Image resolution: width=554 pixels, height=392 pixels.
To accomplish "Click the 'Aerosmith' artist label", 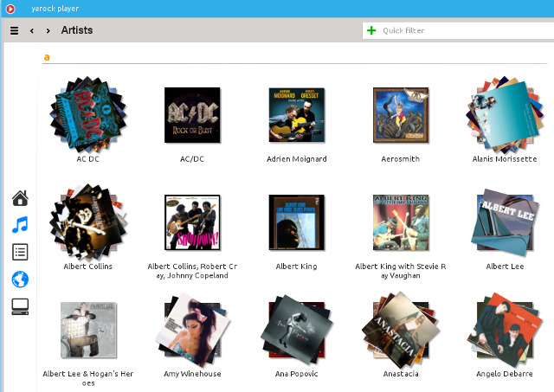I will (x=401, y=159).
